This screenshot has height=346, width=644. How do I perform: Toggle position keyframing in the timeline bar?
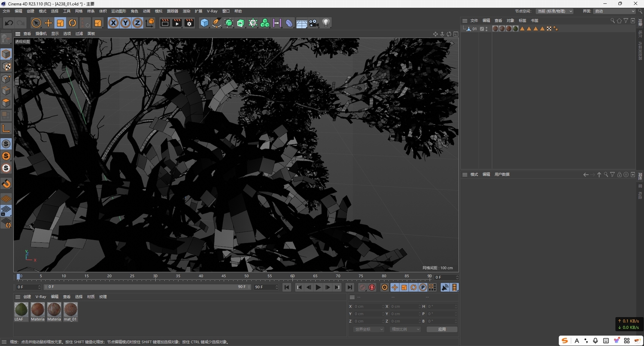pos(395,287)
